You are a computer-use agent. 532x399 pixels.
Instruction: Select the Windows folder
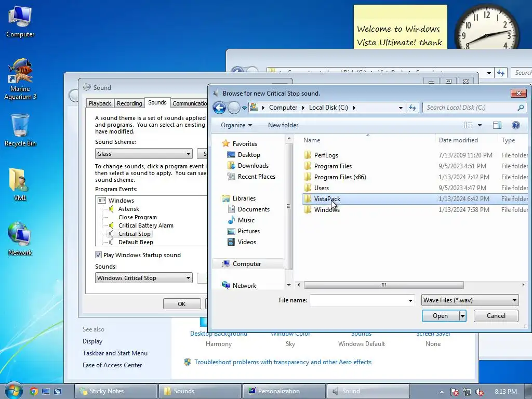(x=327, y=210)
